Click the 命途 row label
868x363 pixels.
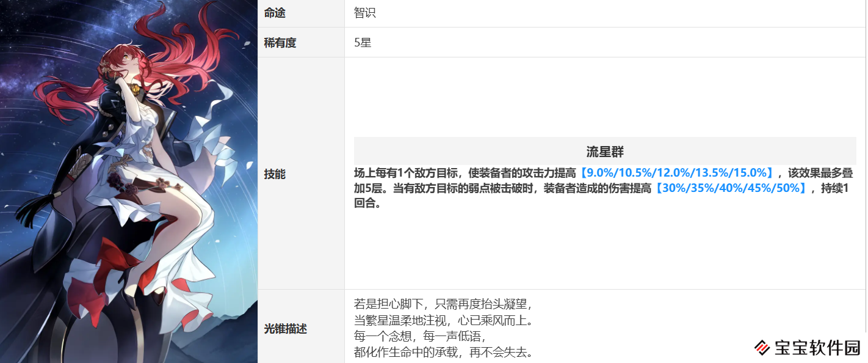point(275,13)
